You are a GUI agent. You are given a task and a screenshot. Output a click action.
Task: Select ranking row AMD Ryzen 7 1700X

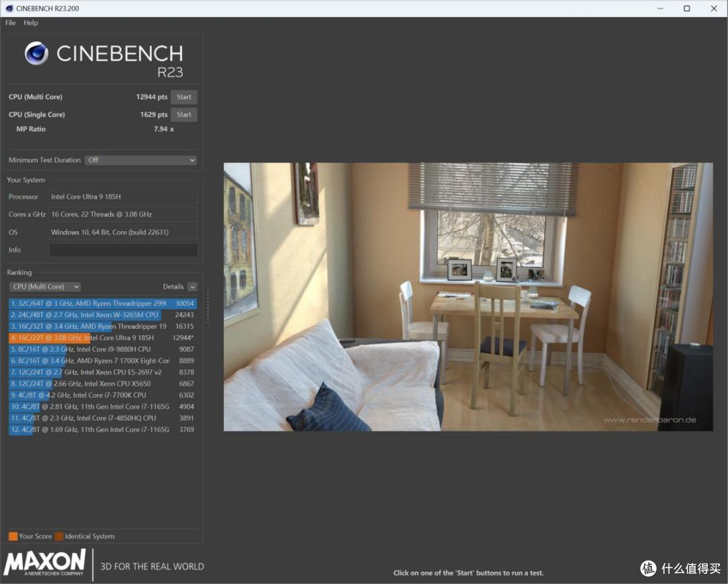102,361
